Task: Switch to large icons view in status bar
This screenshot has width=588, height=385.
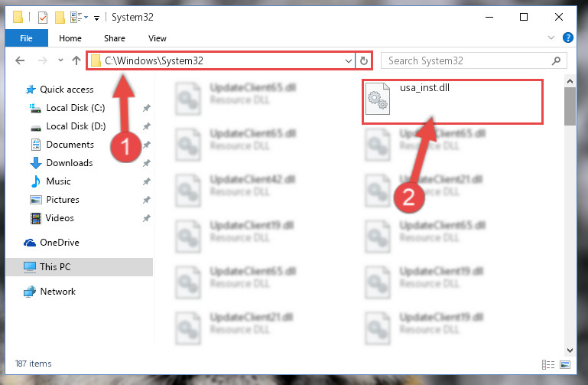Action: 565,364
